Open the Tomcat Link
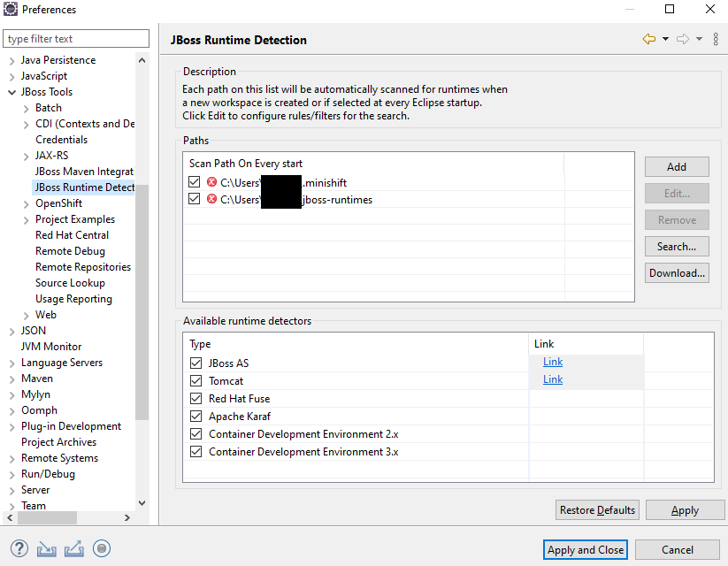The width and height of the screenshot is (728, 566). point(553,379)
